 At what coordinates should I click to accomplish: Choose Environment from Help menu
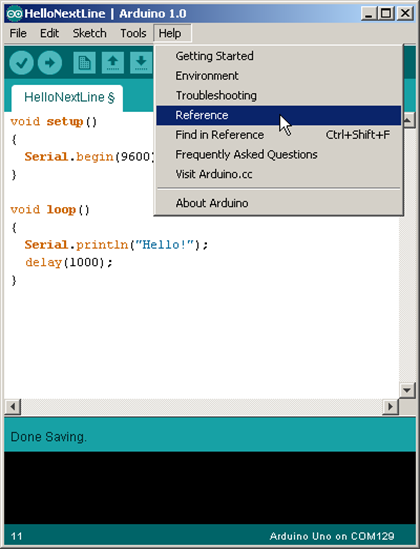(279, 76)
